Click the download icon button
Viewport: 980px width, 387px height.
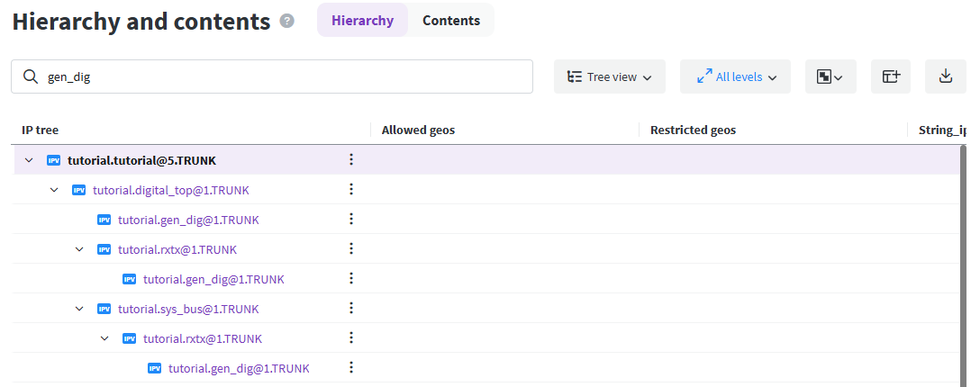click(945, 76)
